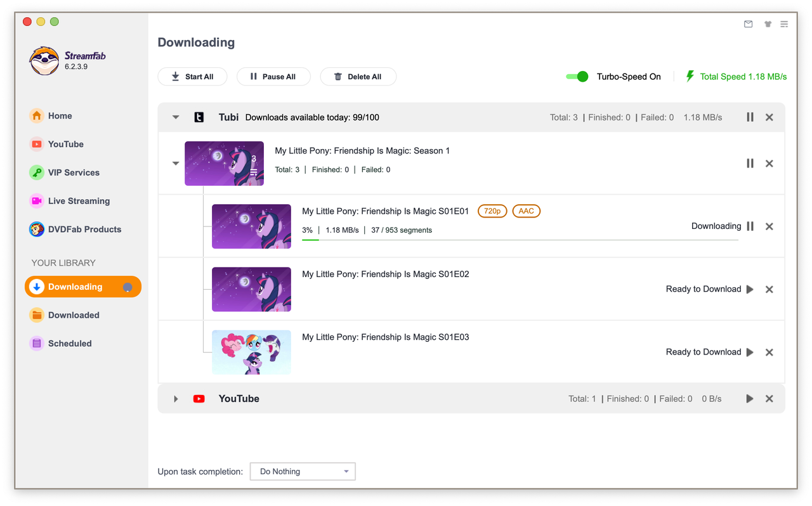Image resolution: width=812 pixels, height=506 pixels.
Task: Click the YouTube group logo icon
Action: point(199,399)
